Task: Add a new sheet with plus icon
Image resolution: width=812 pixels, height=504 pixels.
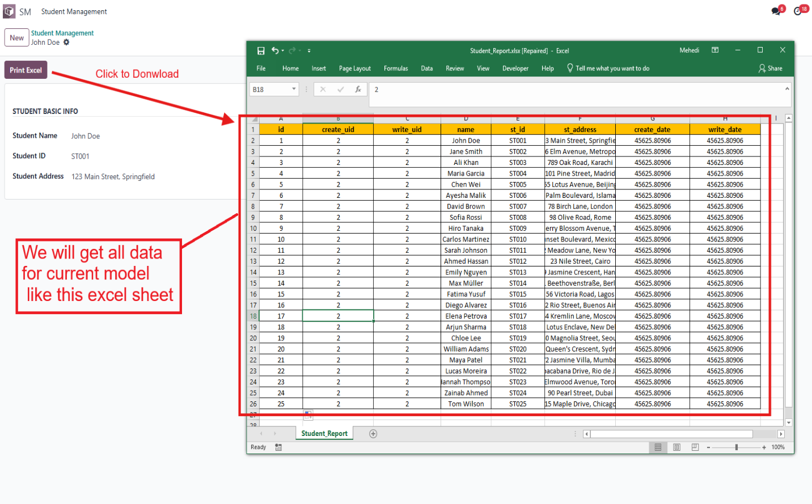Action: pyautogui.click(x=373, y=434)
